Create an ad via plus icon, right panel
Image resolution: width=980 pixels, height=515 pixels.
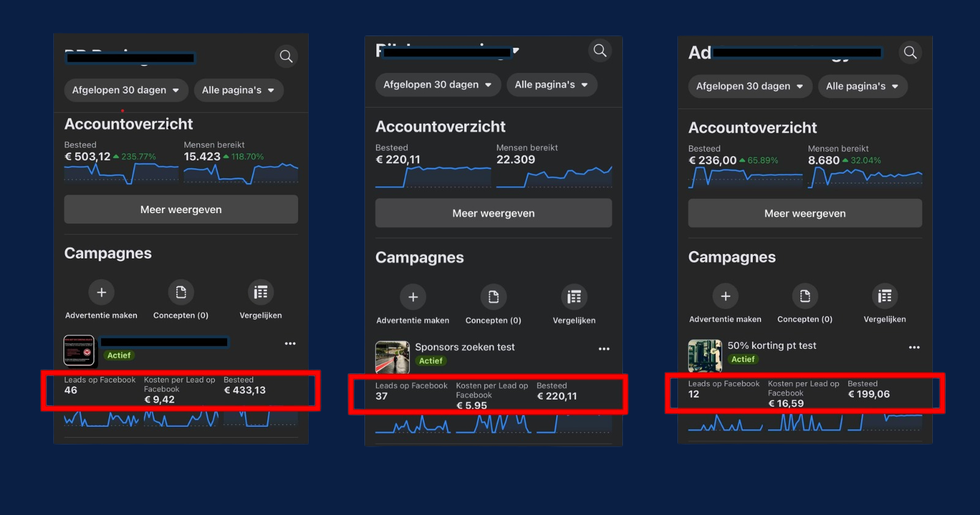click(725, 296)
